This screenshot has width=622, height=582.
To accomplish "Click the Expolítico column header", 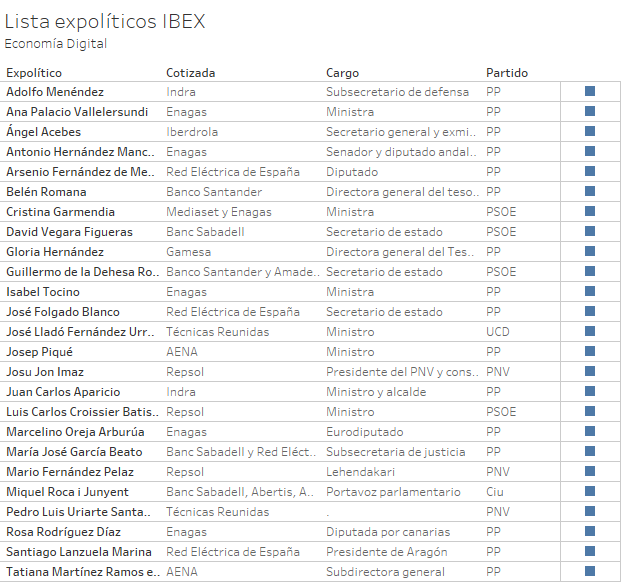I will tap(34, 73).
